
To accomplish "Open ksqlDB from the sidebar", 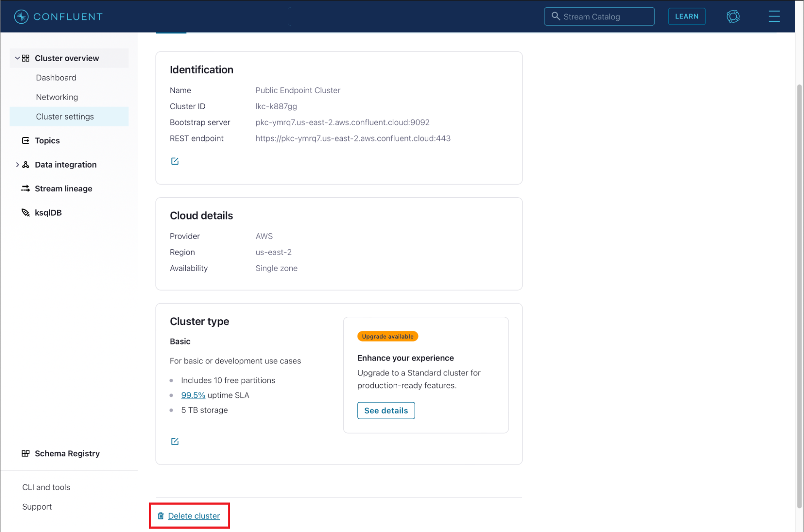I will [48, 213].
